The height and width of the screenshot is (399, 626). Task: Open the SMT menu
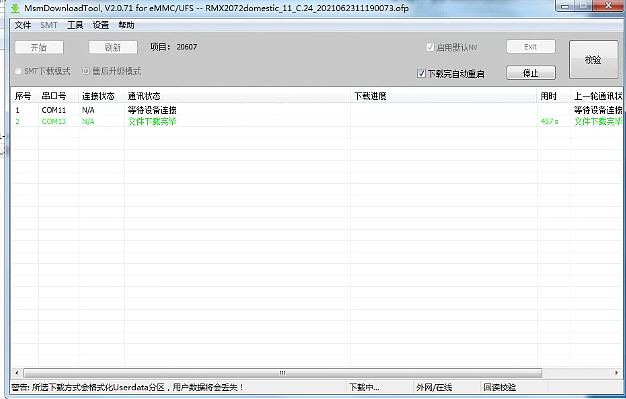click(49, 25)
